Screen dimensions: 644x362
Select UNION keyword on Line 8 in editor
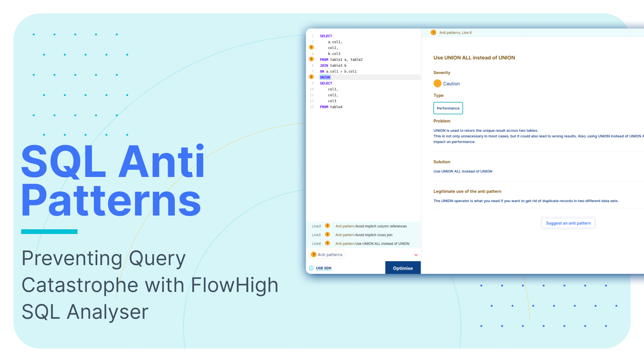click(324, 77)
